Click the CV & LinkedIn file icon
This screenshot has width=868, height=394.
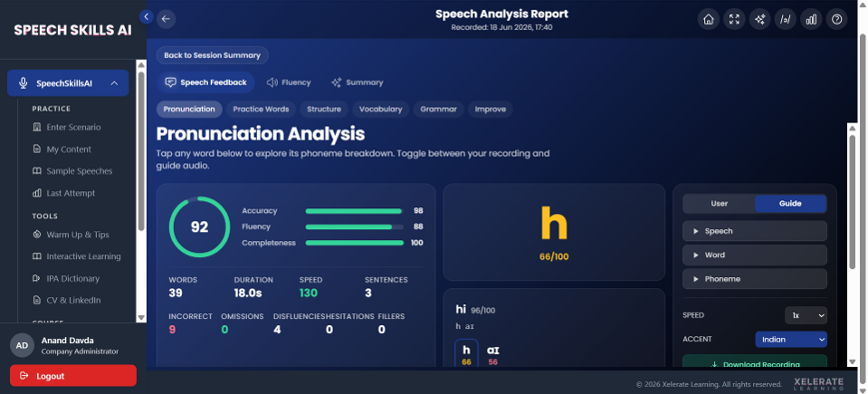pos(37,300)
